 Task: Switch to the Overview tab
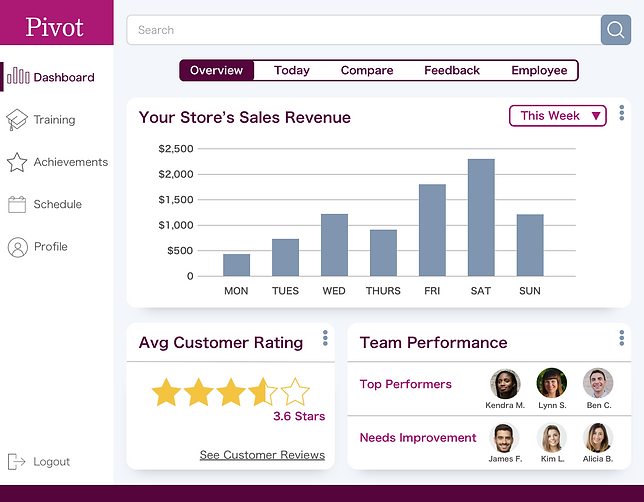216,70
